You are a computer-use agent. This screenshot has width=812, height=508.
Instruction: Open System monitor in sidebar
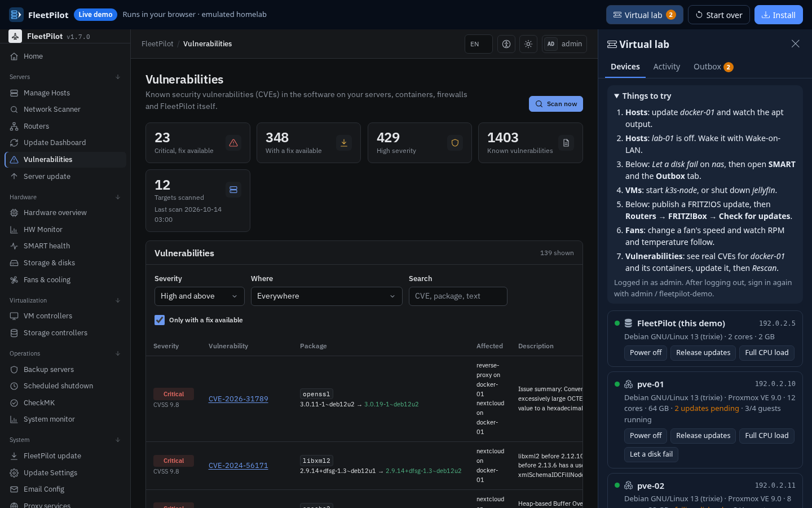tap(65, 419)
